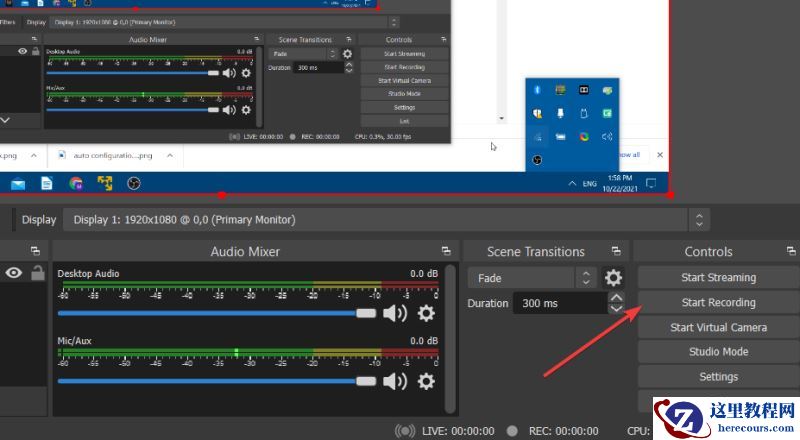Mute the Mic/Aux speaker icon
Screen dimensions: 800x440
[x=395, y=381]
